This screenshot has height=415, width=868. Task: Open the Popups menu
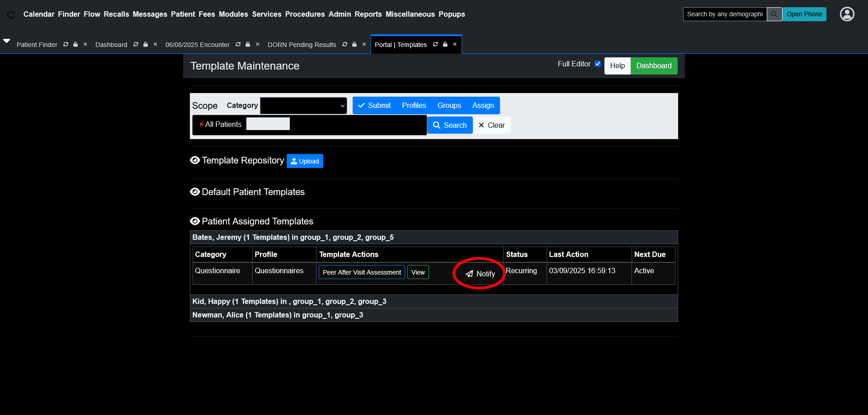[x=452, y=14]
